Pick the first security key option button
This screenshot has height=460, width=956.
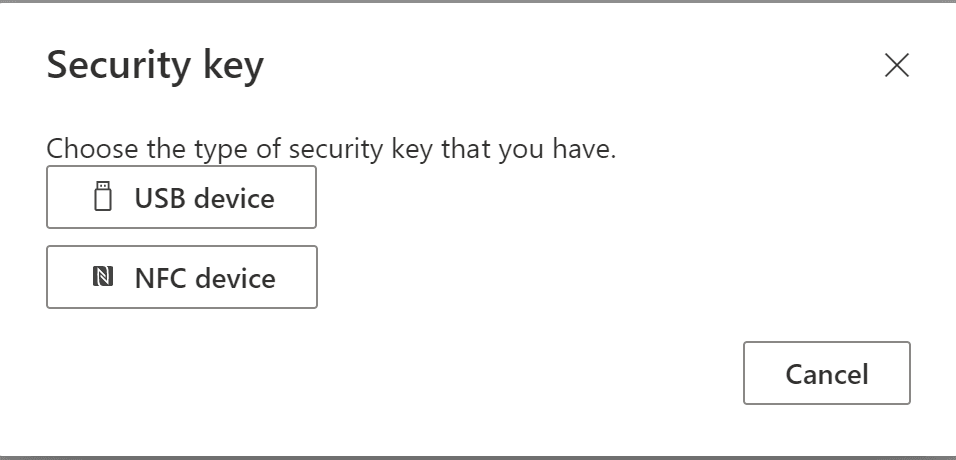click(181, 197)
